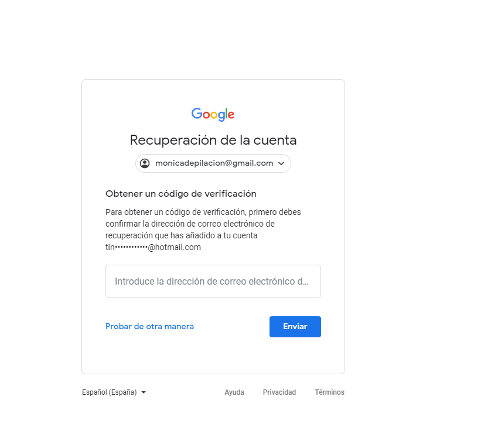
Task: Click the 'Introduce la dirección de correo' placeholder text
Action: [212, 281]
